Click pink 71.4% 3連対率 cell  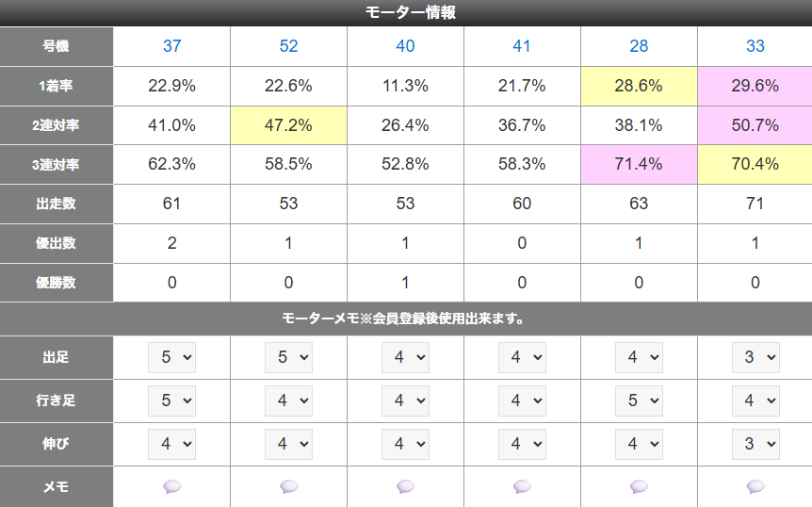pos(639,165)
